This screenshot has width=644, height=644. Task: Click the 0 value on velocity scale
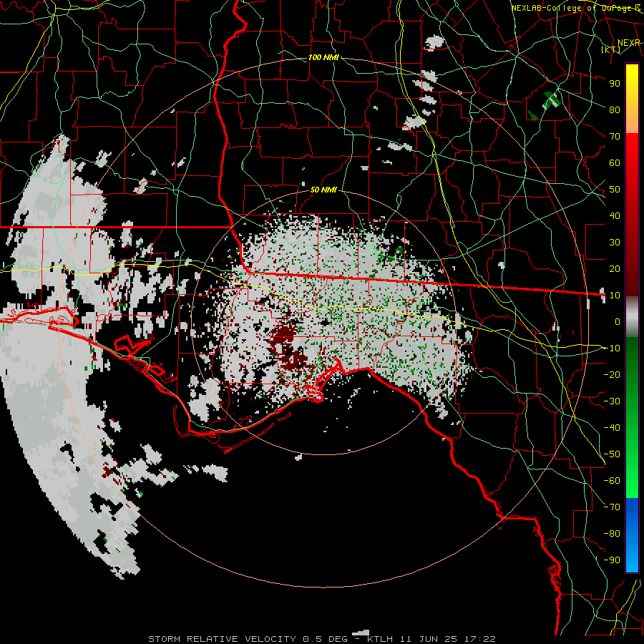[x=618, y=321]
